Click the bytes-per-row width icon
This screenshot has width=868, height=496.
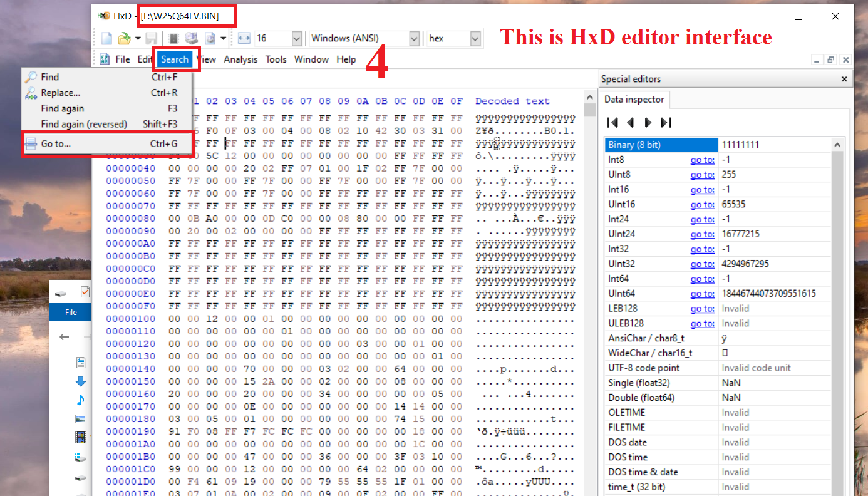coord(244,39)
